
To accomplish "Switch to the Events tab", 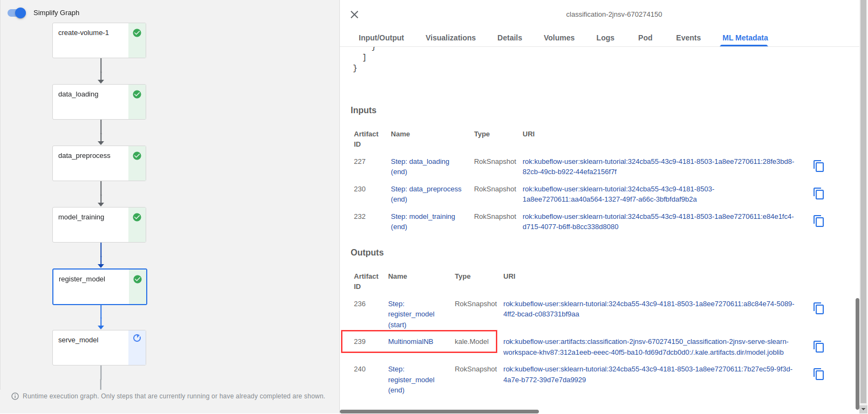I will pyautogui.click(x=688, y=38).
